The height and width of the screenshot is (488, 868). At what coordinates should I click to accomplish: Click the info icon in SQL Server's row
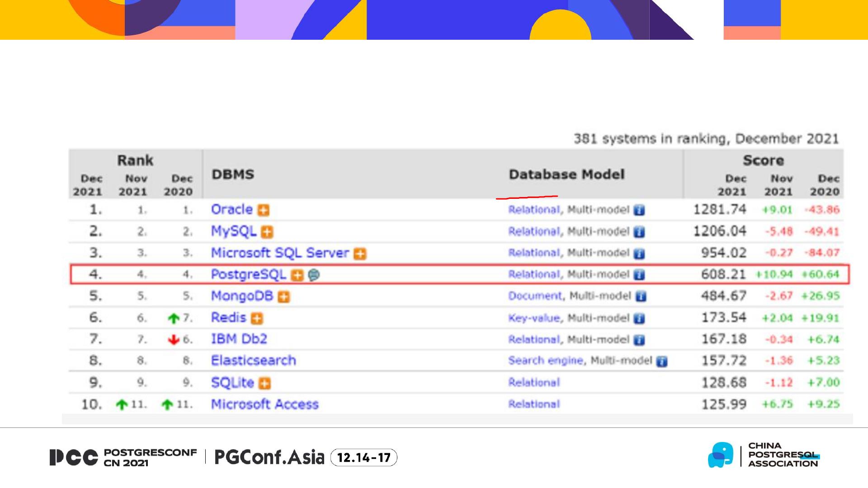(639, 253)
